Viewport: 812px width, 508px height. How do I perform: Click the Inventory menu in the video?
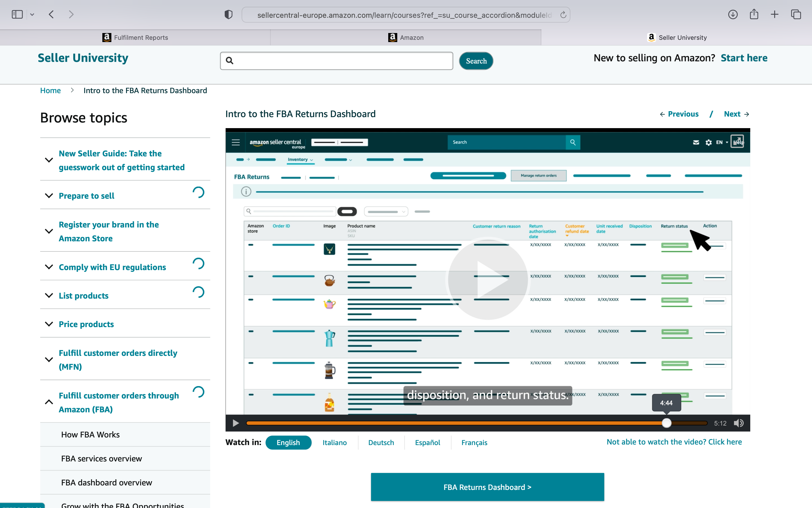click(300, 159)
